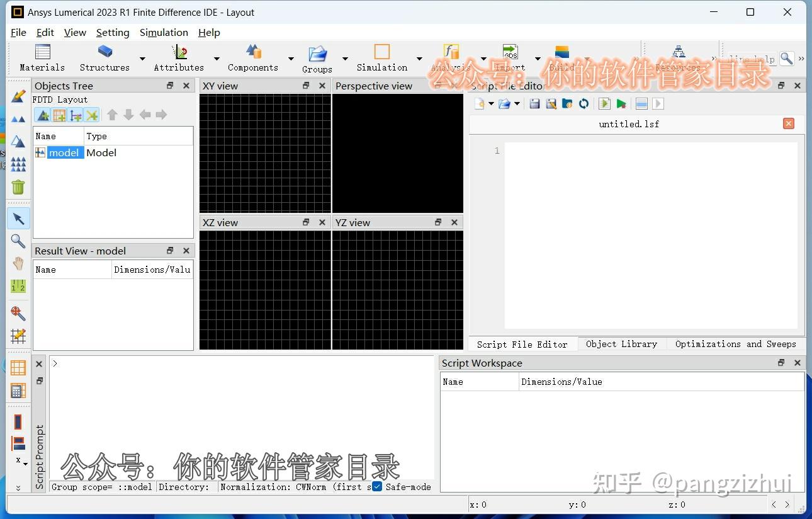Toggle the Safe-mode checkbox
Screen dimensions: 812x519
[x=376, y=486]
